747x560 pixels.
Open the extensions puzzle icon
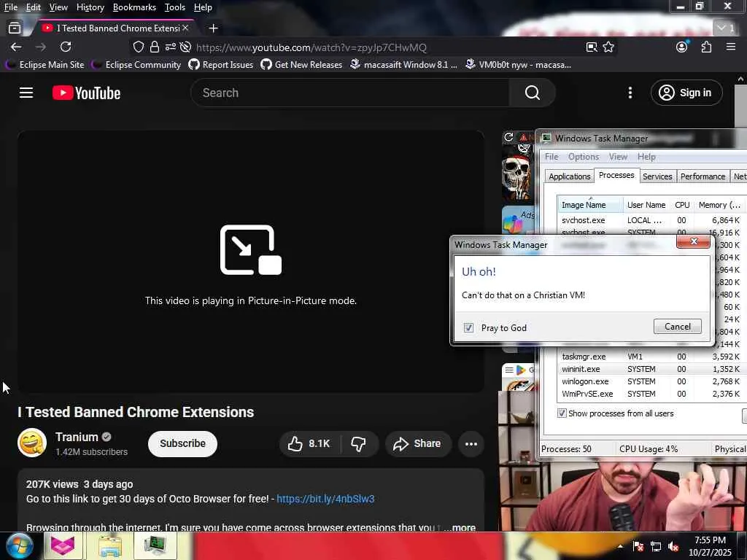706,47
